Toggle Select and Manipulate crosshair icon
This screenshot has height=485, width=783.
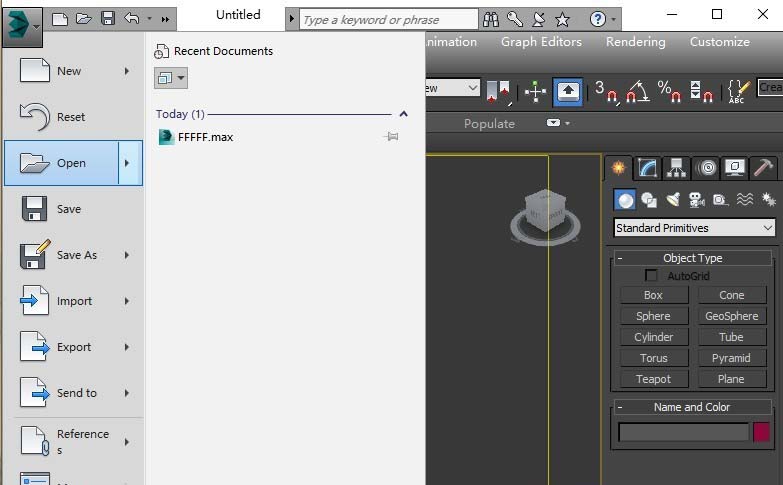pos(535,91)
